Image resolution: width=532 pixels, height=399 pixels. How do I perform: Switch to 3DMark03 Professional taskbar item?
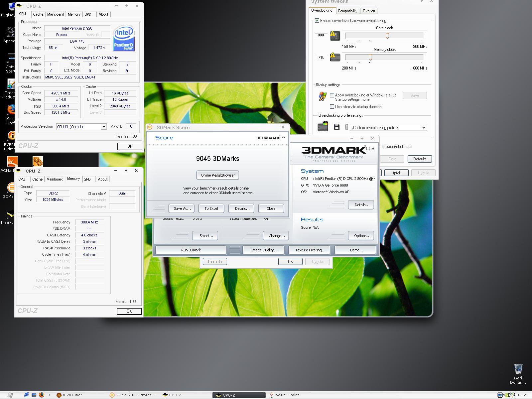(133, 395)
